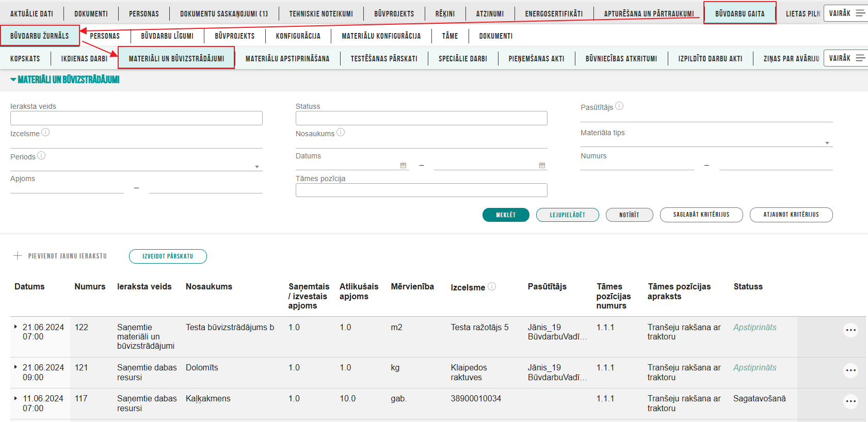The width and height of the screenshot is (868, 422).
Task: Open Energosertifikāti tab
Action: click(554, 14)
